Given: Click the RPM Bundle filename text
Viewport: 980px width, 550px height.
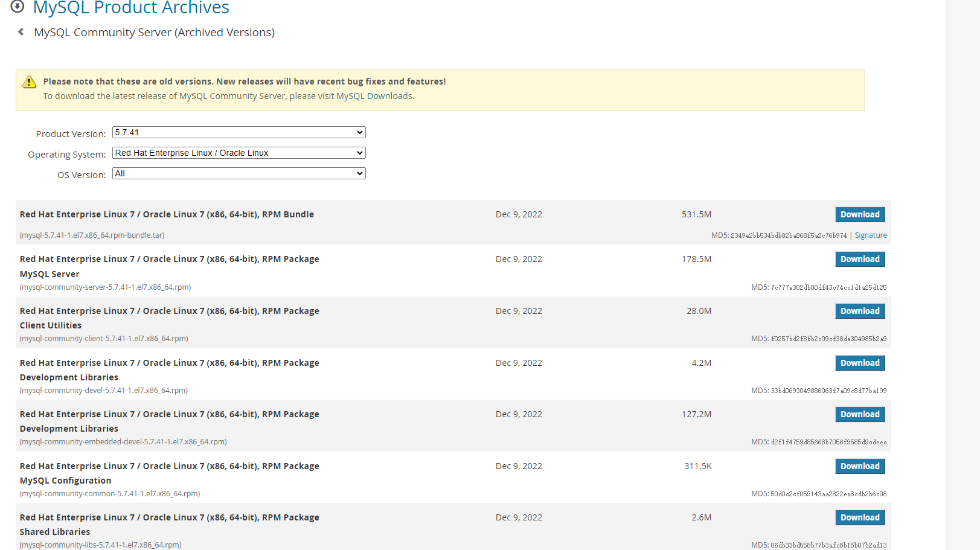Looking at the screenshot, I should point(92,235).
